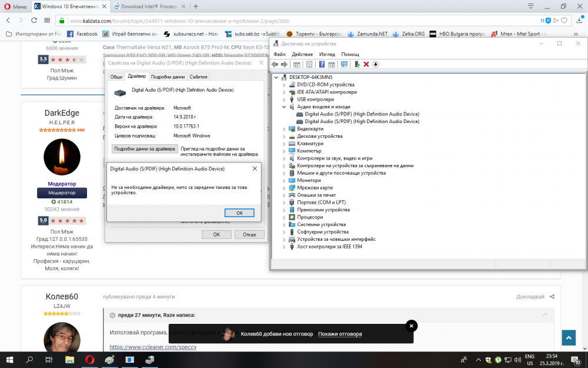
Task: Open File Explorer from taskbar
Action: (x=70, y=360)
